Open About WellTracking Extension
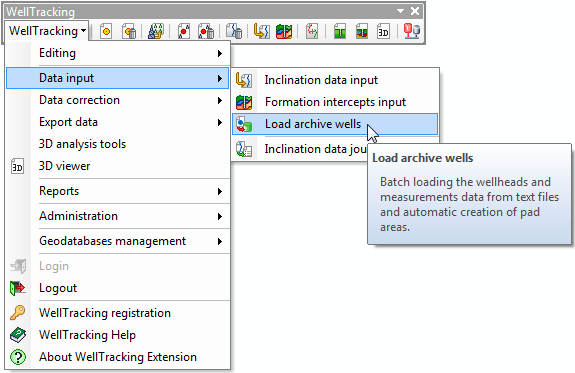This screenshot has width=575, height=373. click(117, 357)
